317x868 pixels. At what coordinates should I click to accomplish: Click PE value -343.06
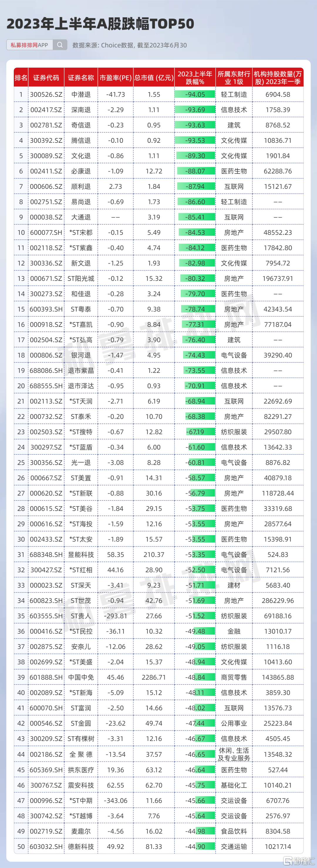[116, 800]
